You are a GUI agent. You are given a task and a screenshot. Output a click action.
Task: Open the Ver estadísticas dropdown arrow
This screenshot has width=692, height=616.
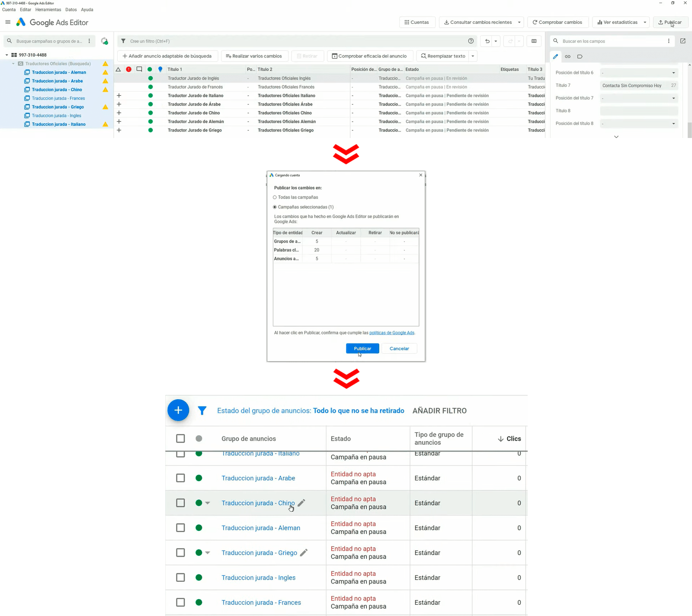pyautogui.click(x=645, y=22)
